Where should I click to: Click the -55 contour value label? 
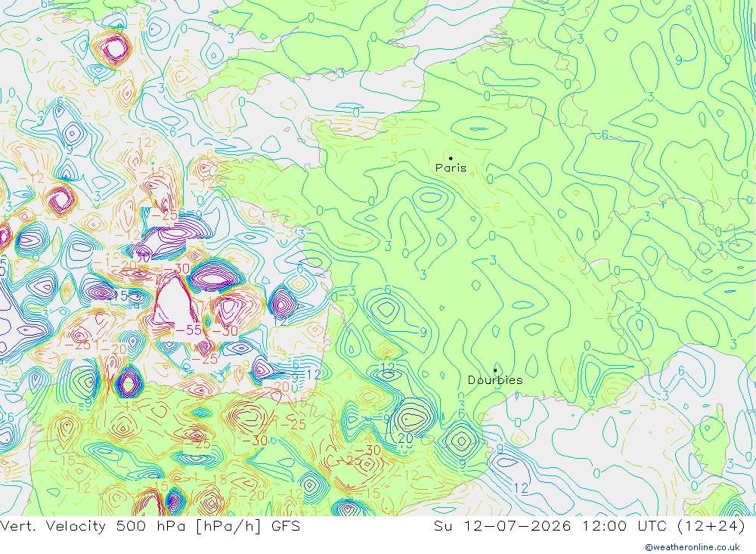pos(188,330)
